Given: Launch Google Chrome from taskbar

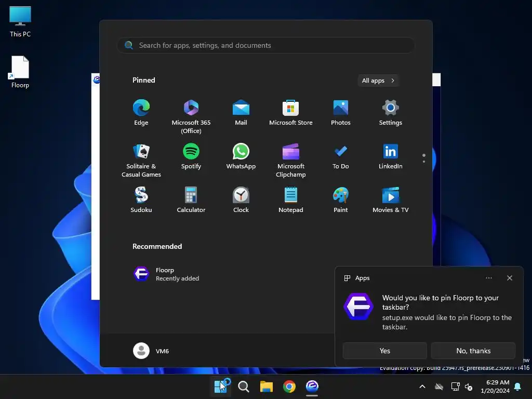Looking at the screenshot, I should click(289, 387).
